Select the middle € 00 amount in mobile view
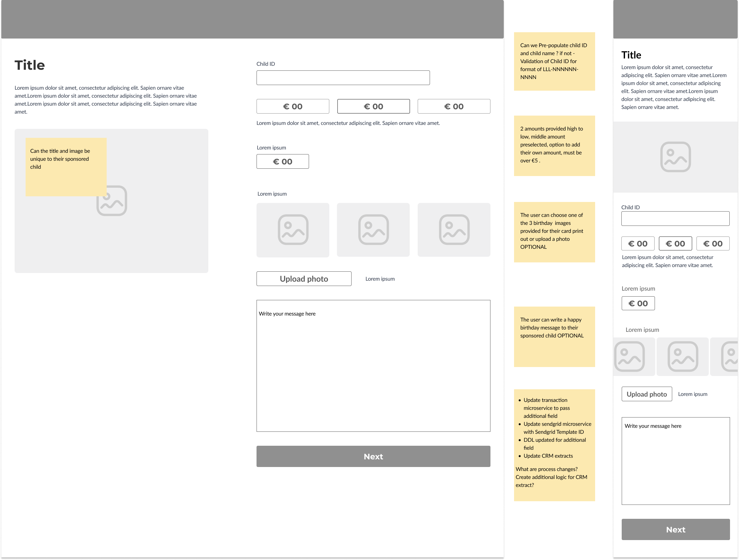The height and width of the screenshot is (560, 739). 675,243
